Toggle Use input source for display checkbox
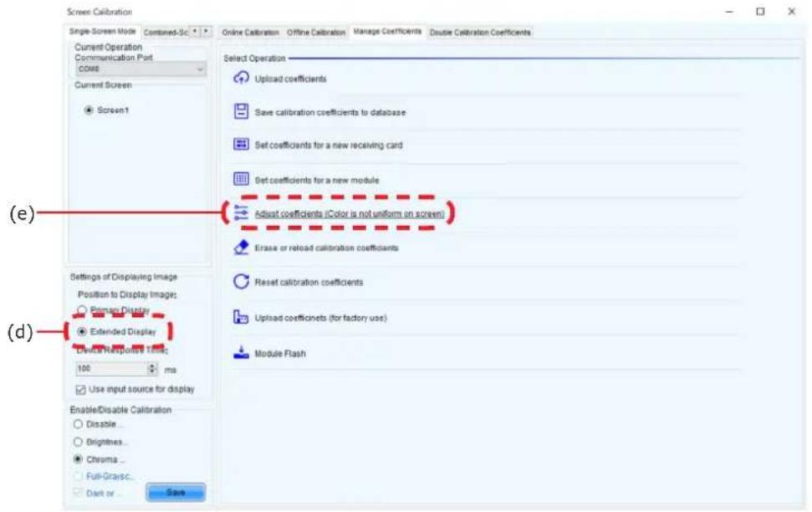 pos(81,390)
